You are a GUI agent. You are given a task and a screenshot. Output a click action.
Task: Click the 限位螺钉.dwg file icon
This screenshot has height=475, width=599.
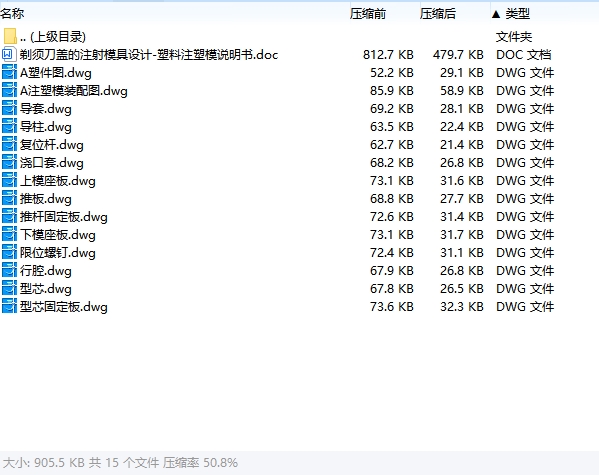[x=9, y=253]
